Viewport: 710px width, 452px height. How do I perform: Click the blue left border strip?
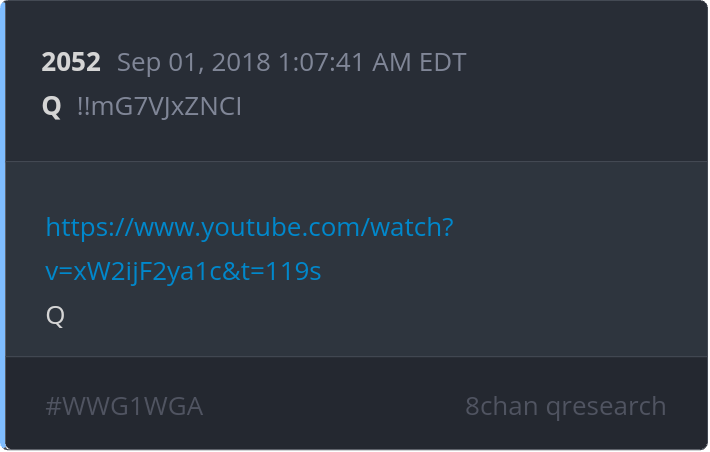coord(2,226)
